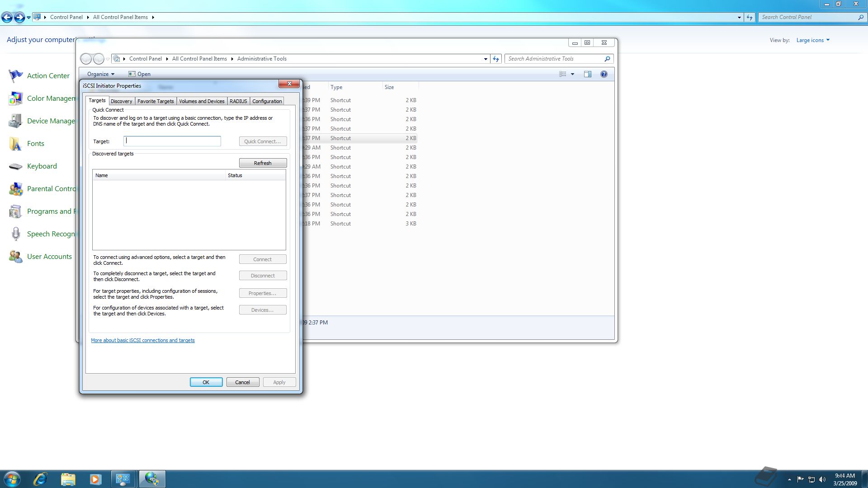Open Color Management icon
Image resolution: width=868 pixels, height=488 pixels.
point(16,99)
